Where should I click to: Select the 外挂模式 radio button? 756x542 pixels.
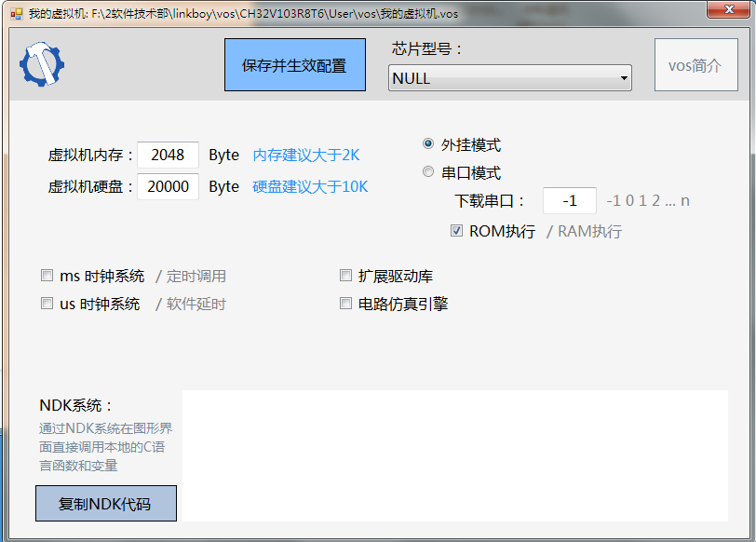(427, 143)
